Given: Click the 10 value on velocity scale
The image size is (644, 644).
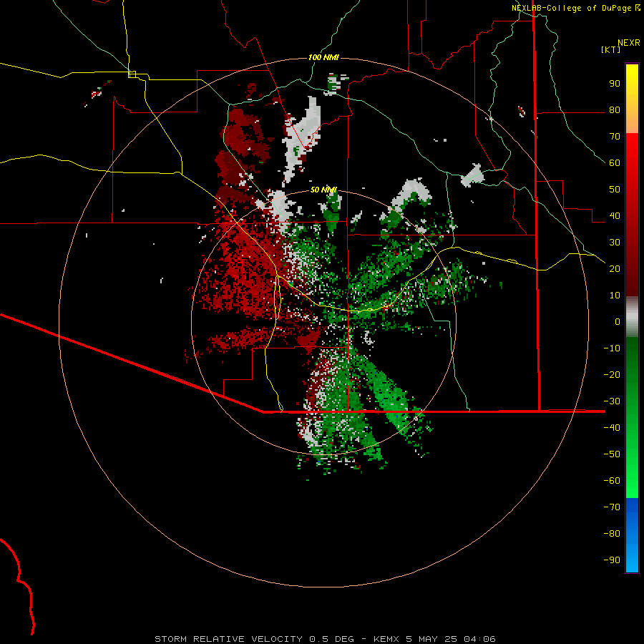Looking at the screenshot, I should [x=615, y=296].
